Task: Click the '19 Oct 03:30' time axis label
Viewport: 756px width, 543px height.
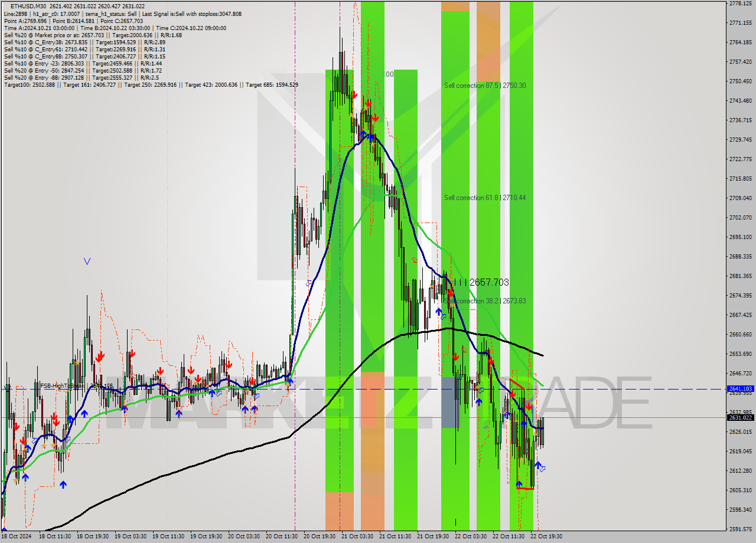Action: [x=131, y=537]
